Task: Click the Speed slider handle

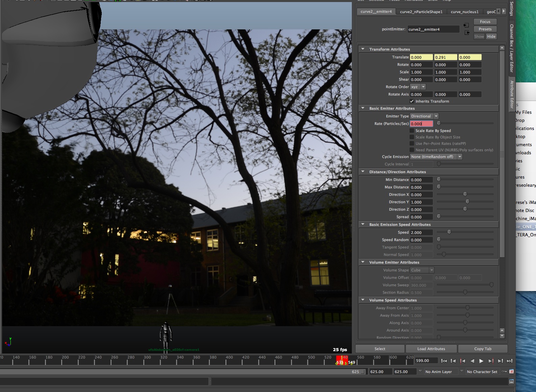Action: click(x=449, y=232)
